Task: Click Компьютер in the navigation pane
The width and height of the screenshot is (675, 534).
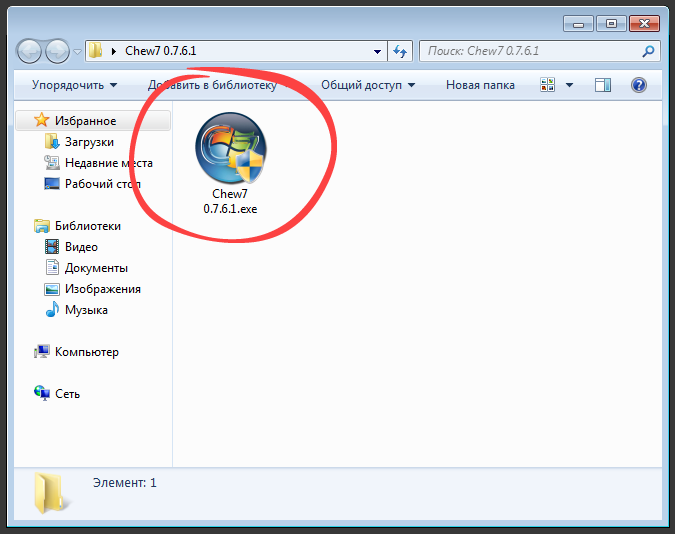Action: (x=86, y=352)
